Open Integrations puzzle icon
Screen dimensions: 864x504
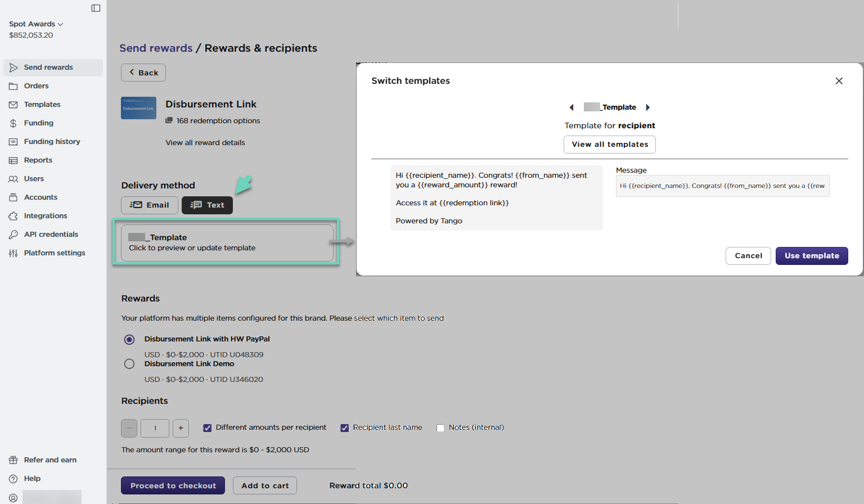coord(13,216)
